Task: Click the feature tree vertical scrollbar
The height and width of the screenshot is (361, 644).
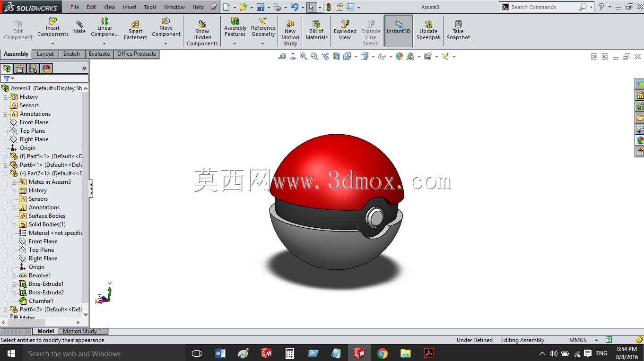Action: coord(86,198)
